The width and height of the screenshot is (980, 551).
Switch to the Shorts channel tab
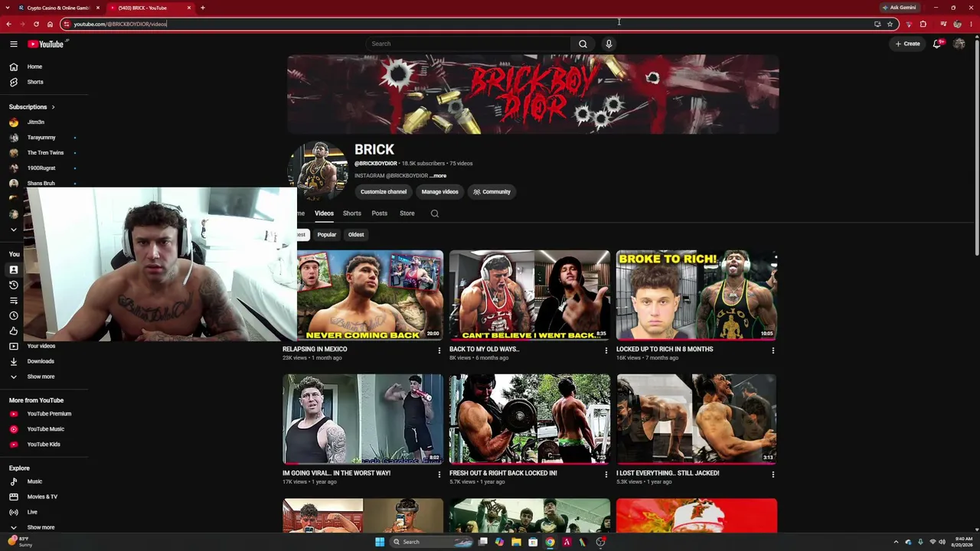click(x=352, y=214)
